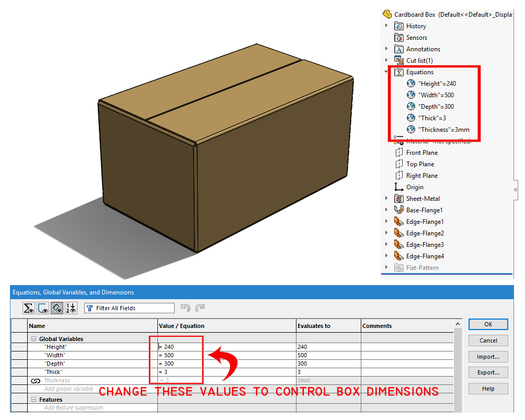Viewport: 525px width, 420px height.
Task: Click the globe icon beside "Depth"=300
Action: pyautogui.click(x=411, y=107)
